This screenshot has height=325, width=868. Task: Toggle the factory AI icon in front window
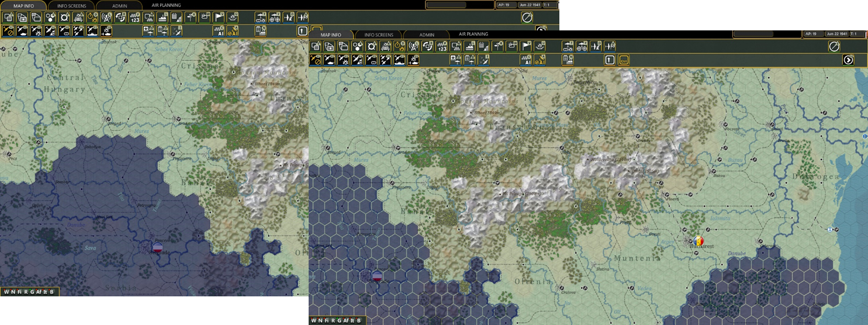click(x=525, y=60)
